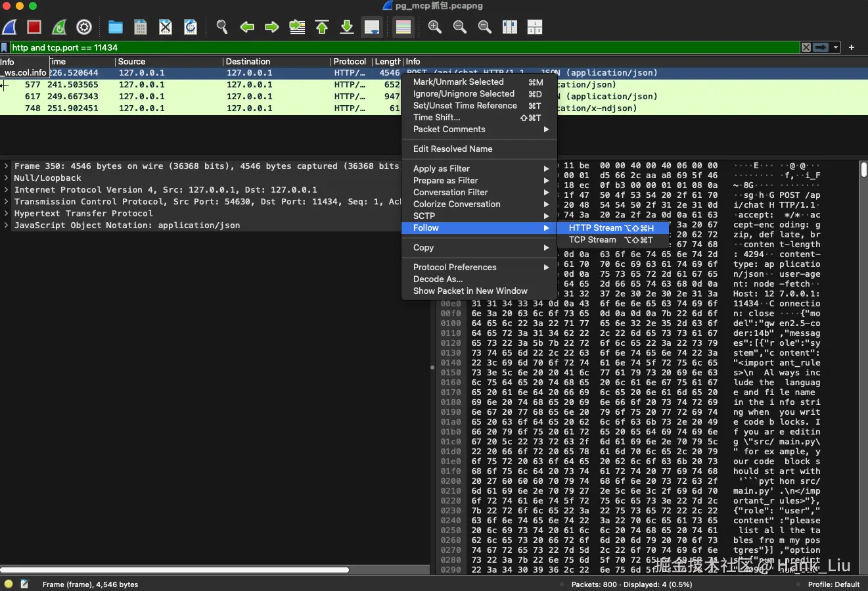Sort by the Source column header
Image resolution: width=868 pixels, height=591 pixels.
coord(169,61)
